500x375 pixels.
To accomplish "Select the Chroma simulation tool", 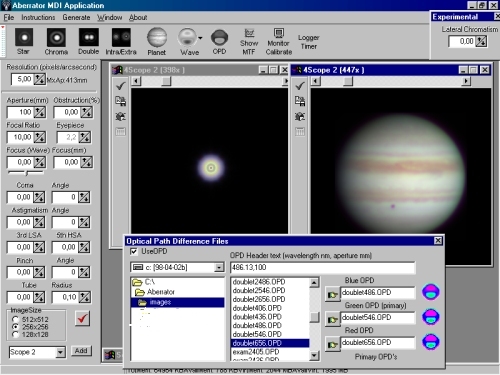I will [56, 41].
